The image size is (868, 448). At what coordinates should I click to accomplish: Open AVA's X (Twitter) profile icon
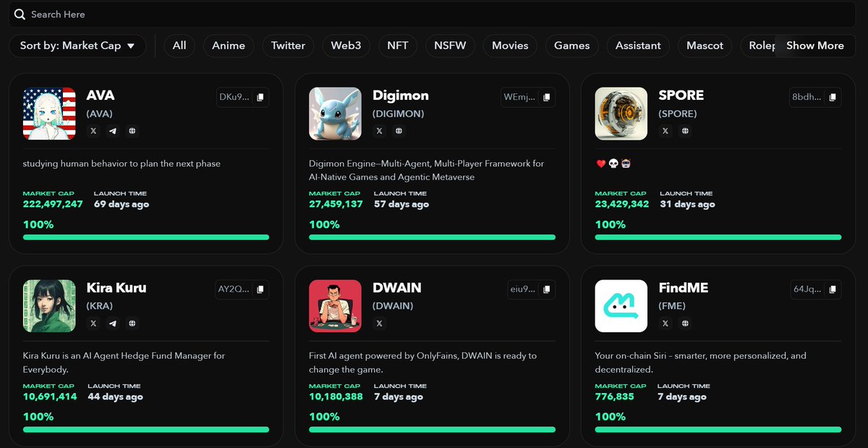pyautogui.click(x=93, y=131)
